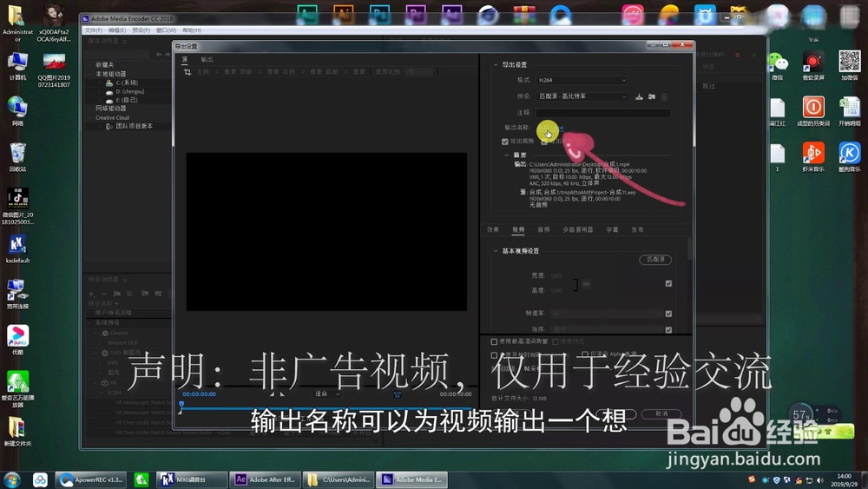
Task: Open the 回收站 Recycle Bin desktop icon
Action: point(17,157)
